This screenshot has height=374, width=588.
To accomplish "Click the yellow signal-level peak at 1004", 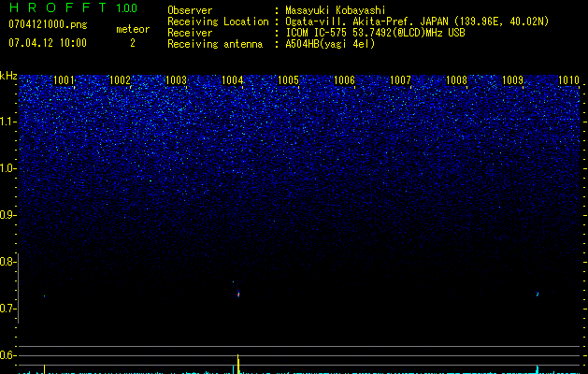I will 238,364.
